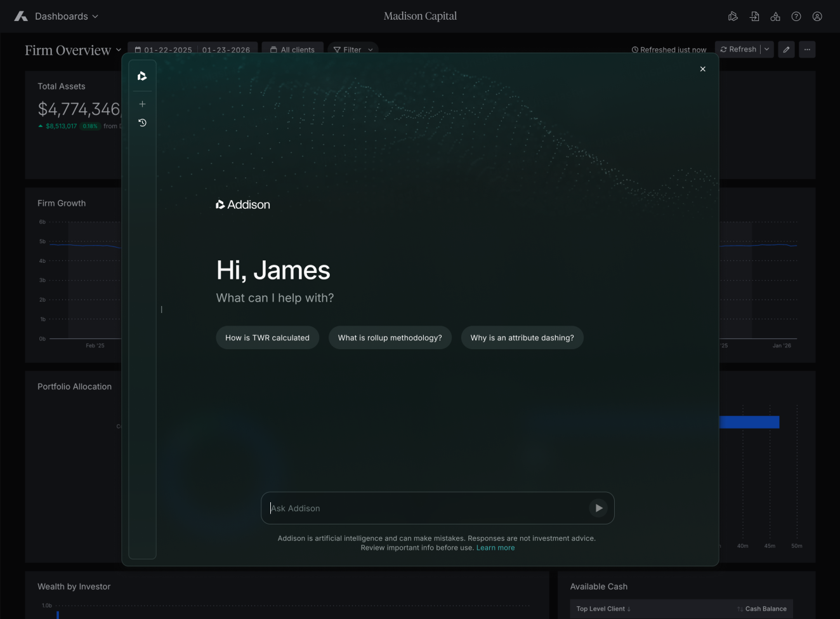
Task: Click the import document icon in top bar
Action: [754, 17]
